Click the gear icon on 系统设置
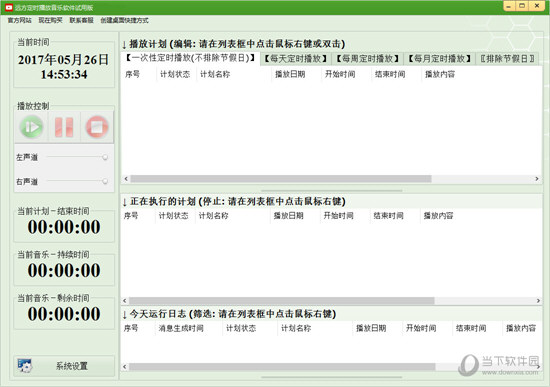 pyautogui.click(x=25, y=366)
